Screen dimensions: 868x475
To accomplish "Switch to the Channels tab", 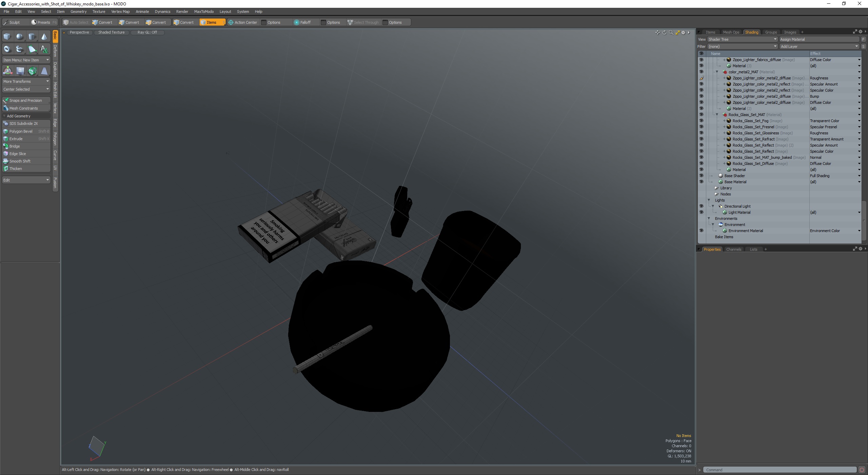I will coord(733,249).
